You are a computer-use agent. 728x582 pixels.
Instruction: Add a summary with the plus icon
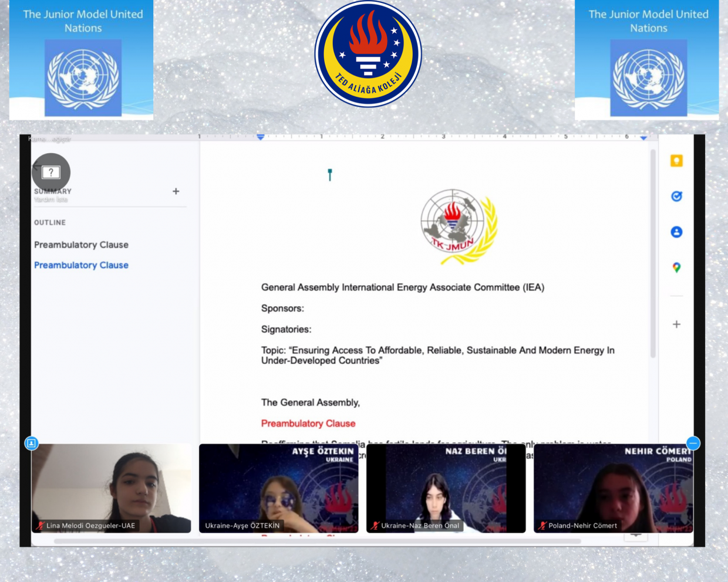click(176, 191)
